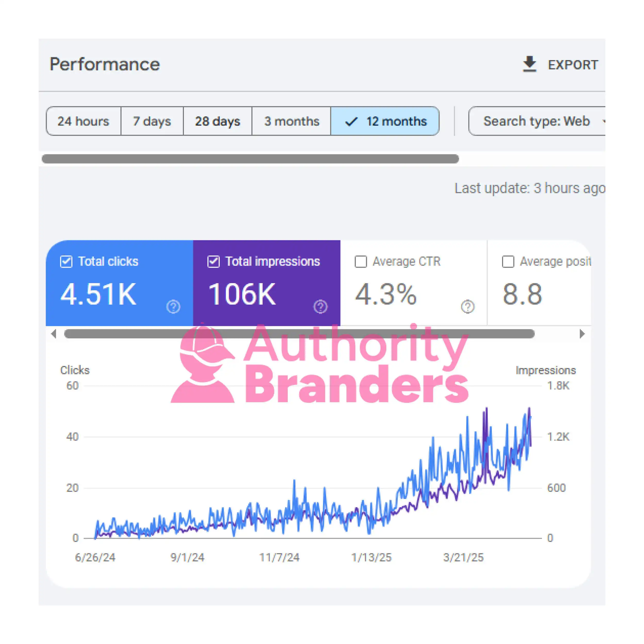Click the 4.3% average CTR value
The height and width of the screenshot is (644, 644).
pyautogui.click(x=386, y=294)
